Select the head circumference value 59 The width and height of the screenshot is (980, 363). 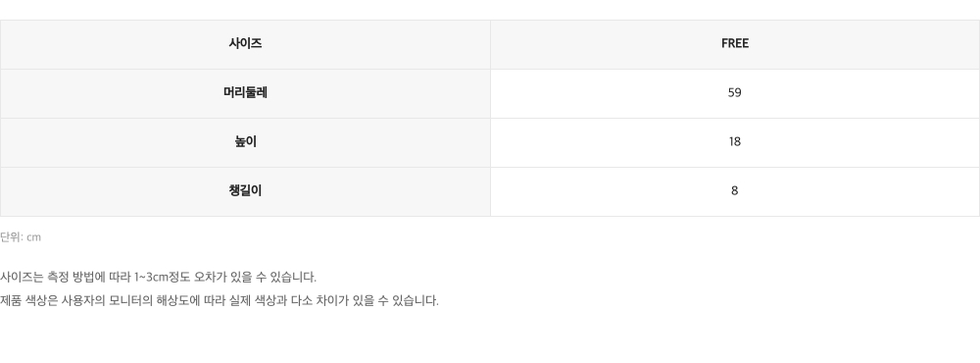[734, 92]
